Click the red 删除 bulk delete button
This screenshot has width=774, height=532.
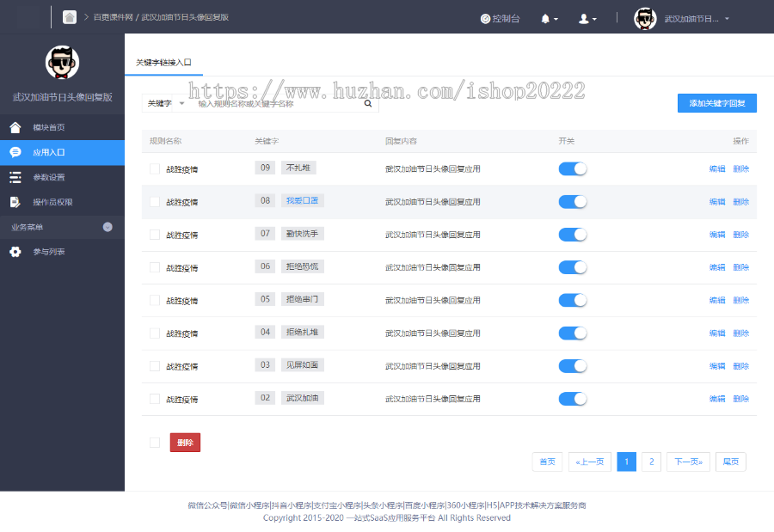click(x=185, y=443)
